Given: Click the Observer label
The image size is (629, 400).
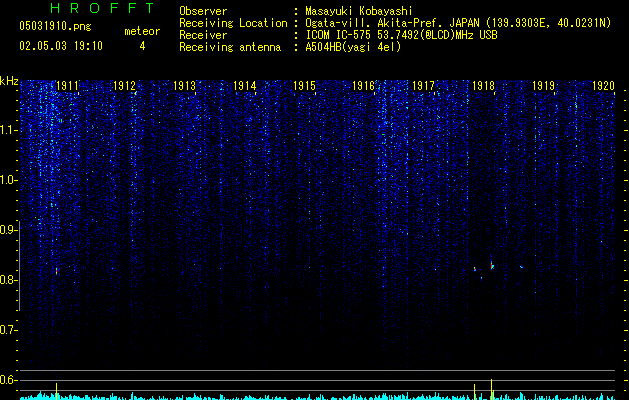Looking at the screenshot, I should click(203, 11).
